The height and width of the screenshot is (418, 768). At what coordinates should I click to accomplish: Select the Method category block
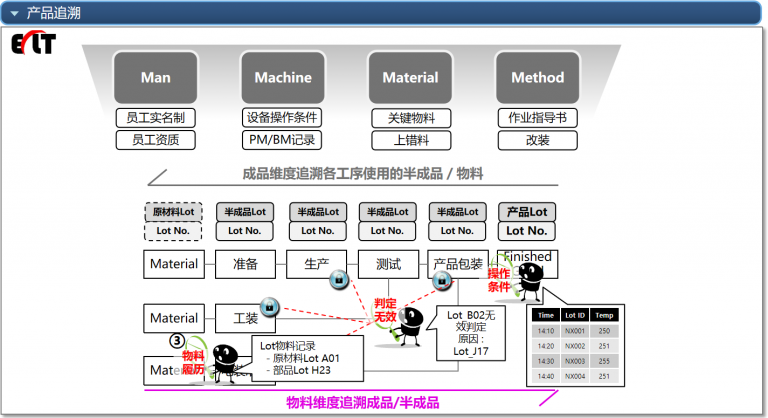pyautogui.click(x=538, y=77)
